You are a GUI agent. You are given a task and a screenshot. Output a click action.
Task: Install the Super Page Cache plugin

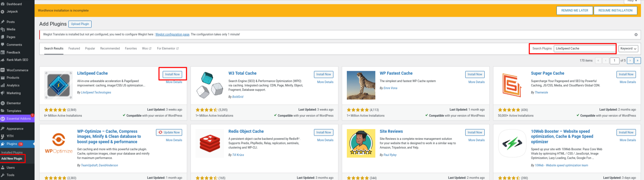626,74
